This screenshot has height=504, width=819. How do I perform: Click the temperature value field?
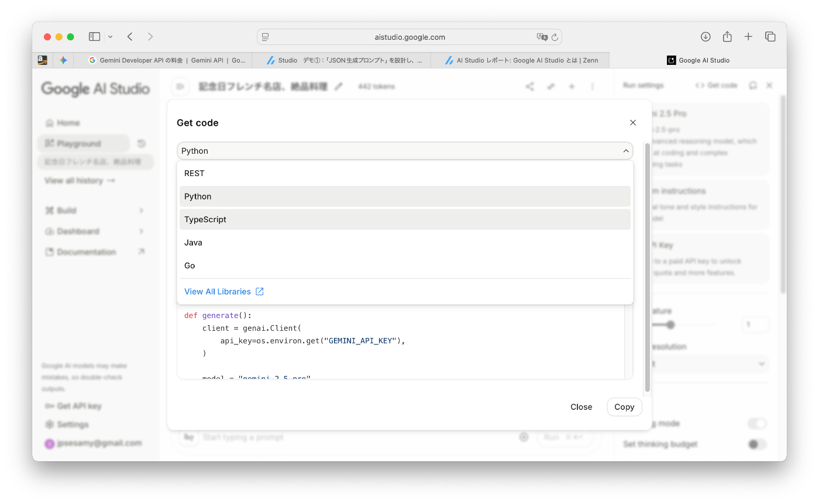click(x=755, y=325)
